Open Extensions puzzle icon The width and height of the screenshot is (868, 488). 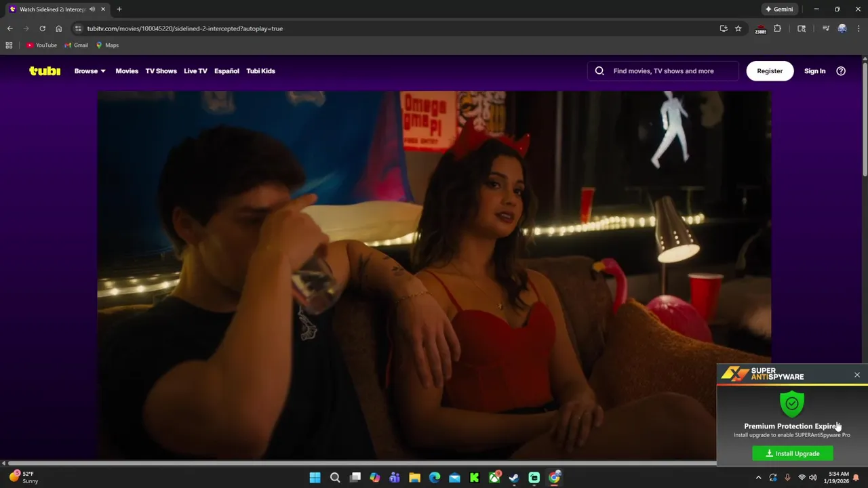tap(777, 28)
